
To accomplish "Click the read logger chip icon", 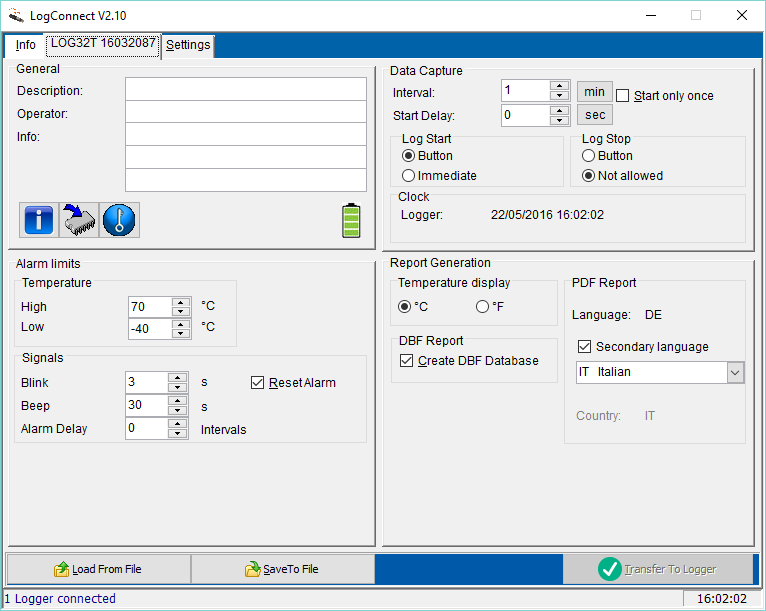I will 79,220.
